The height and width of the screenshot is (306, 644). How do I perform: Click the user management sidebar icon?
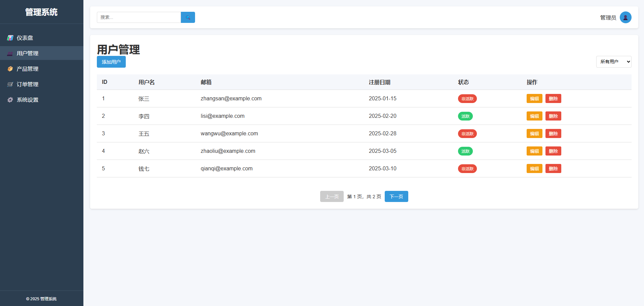pos(10,54)
